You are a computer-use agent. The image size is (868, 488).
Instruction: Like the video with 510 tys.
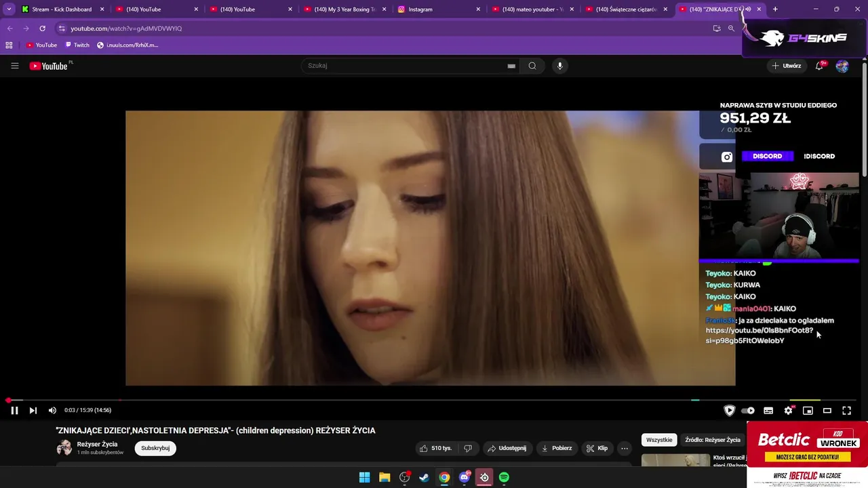click(x=435, y=448)
